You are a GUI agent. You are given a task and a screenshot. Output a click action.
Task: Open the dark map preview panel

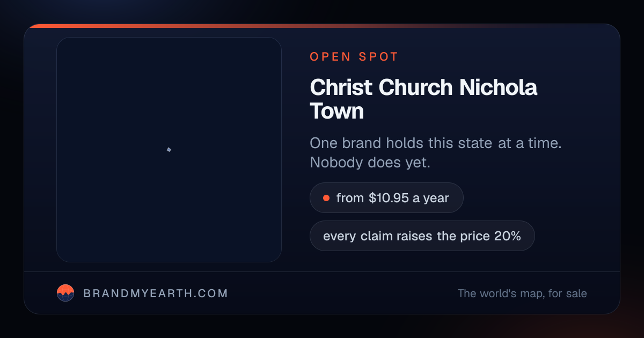pos(169,150)
